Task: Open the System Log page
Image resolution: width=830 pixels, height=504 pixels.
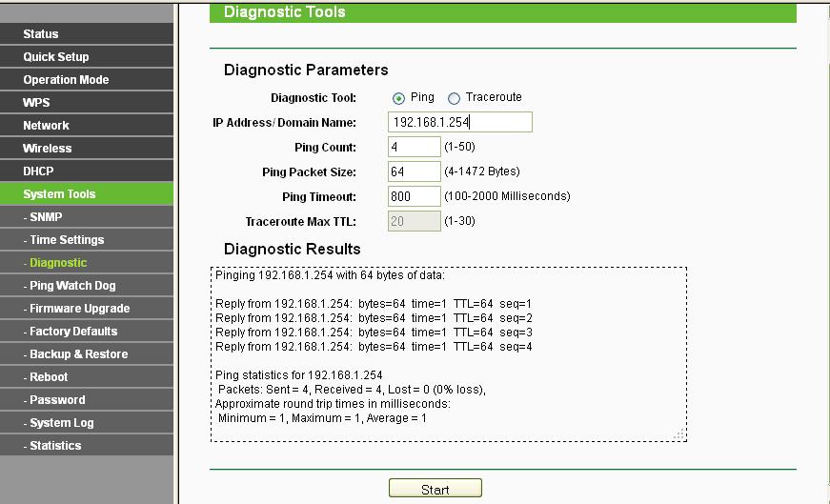Action: (x=87, y=422)
